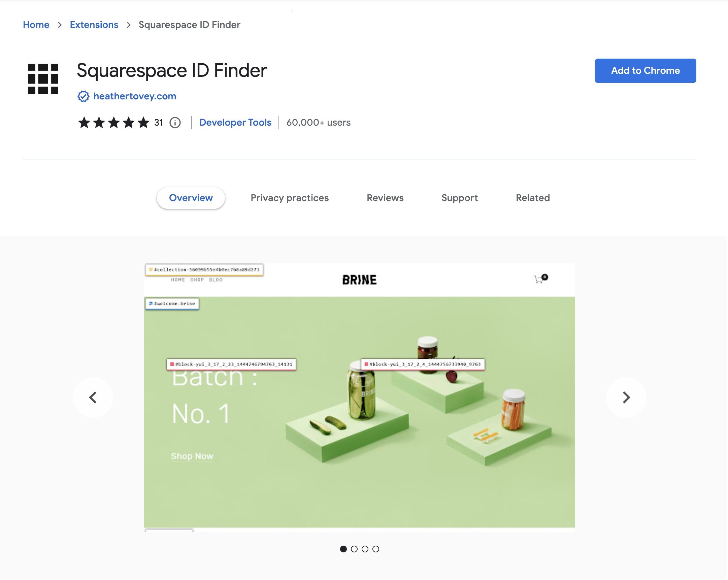Screen dimensions: 728x580
Task: Expand the Privacy practices tab
Action: point(289,198)
